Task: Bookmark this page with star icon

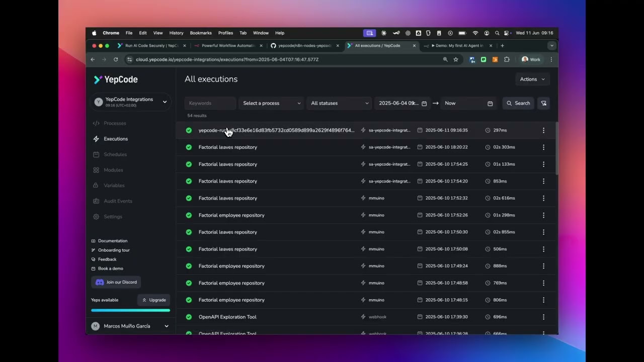Action: point(456,59)
